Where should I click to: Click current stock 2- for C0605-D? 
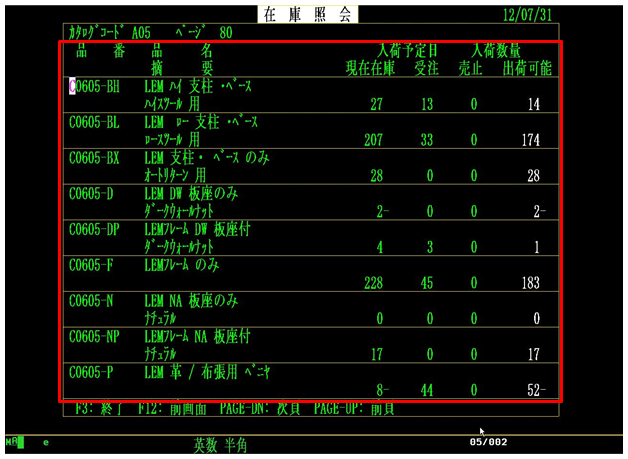click(x=383, y=211)
